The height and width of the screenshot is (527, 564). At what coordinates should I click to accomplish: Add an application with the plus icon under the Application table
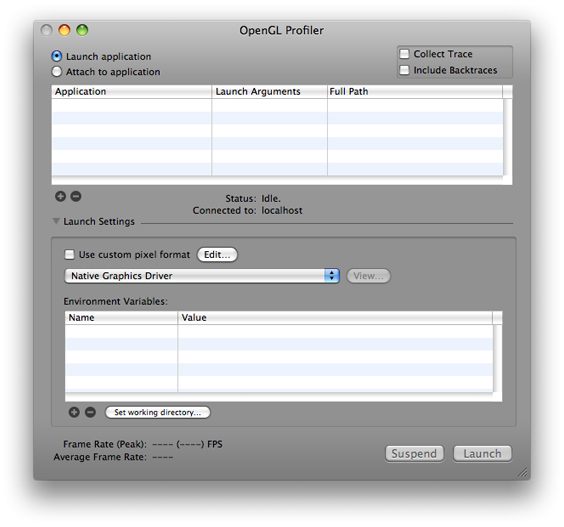60,196
